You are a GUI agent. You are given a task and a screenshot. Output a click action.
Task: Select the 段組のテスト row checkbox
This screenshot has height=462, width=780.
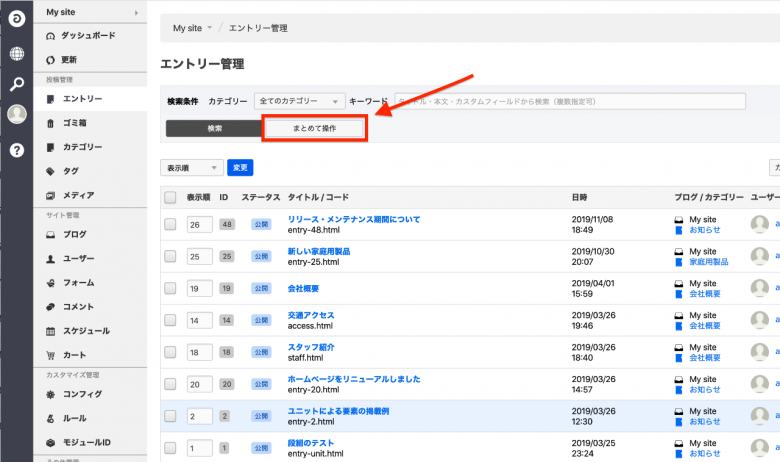click(170, 448)
